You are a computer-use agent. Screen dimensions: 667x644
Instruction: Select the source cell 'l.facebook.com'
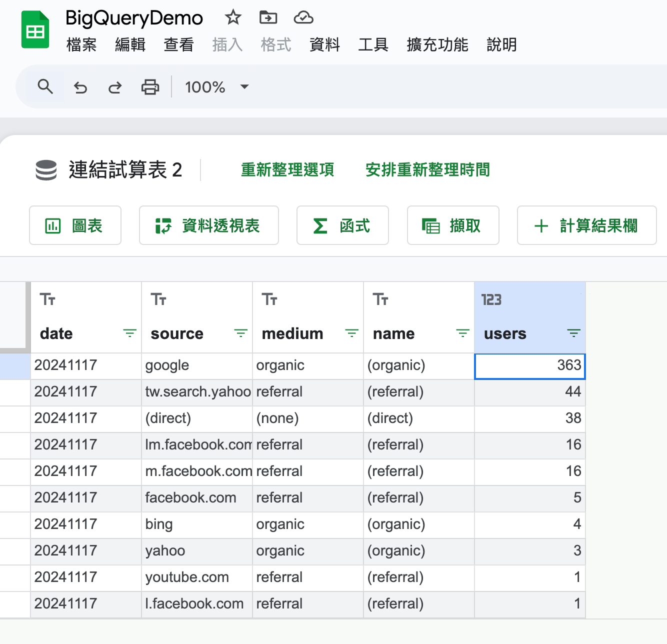pyautogui.click(x=197, y=604)
